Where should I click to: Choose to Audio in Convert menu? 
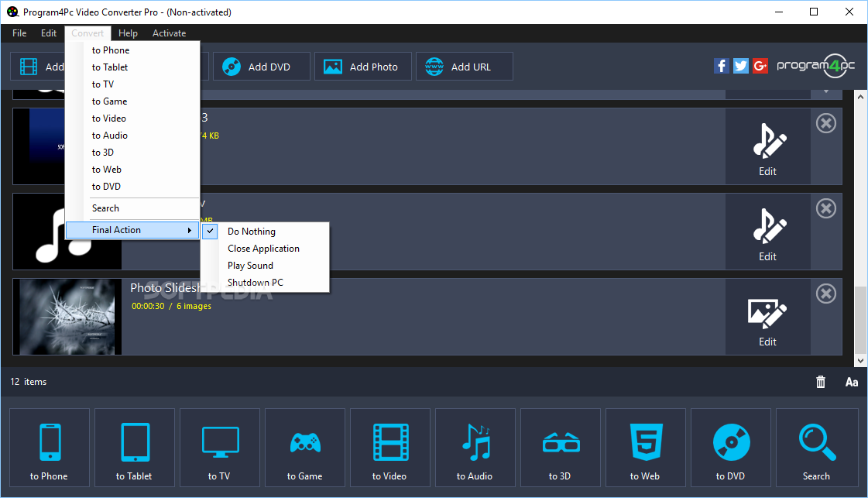(132, 136)
